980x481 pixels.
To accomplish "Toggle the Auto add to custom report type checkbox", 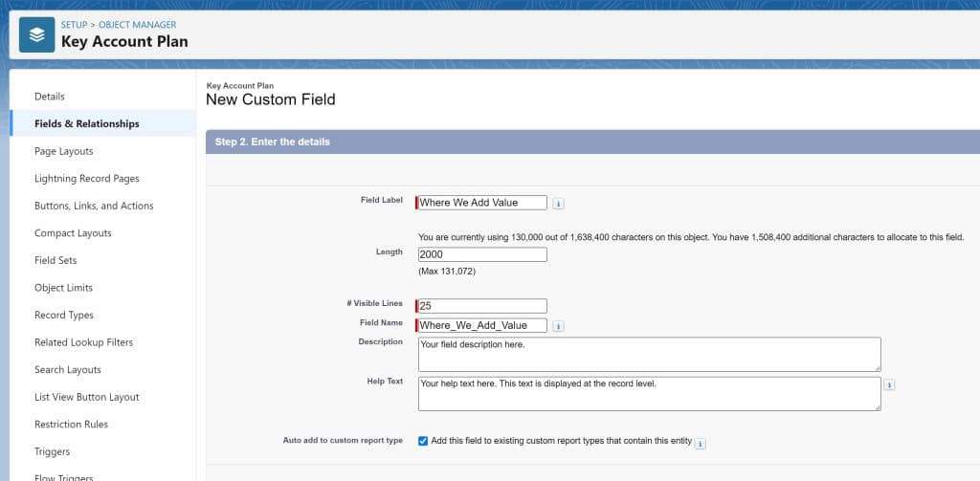I will (423, 441).
